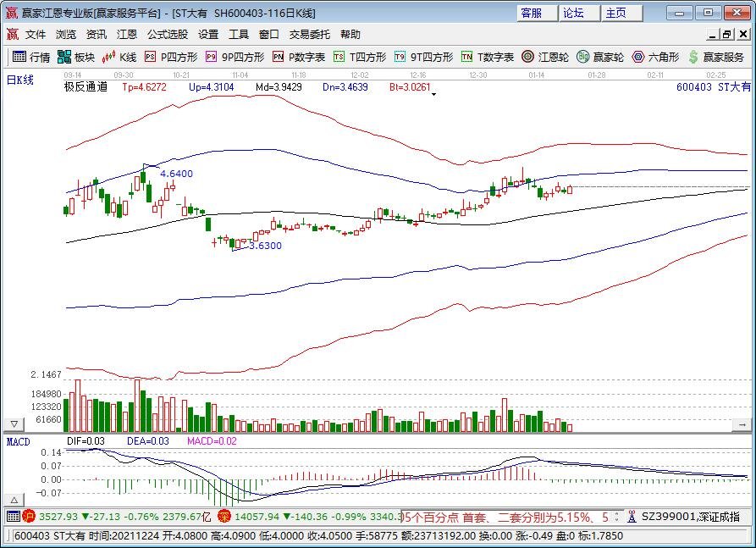Click the Up=4.3104 value

pyautogui.click(x=211, y=87)
